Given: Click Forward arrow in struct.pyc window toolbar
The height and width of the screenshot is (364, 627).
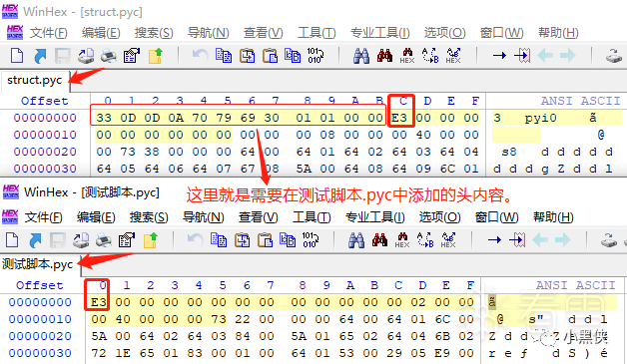Looking at the screenshot, I should pos(567,56).
